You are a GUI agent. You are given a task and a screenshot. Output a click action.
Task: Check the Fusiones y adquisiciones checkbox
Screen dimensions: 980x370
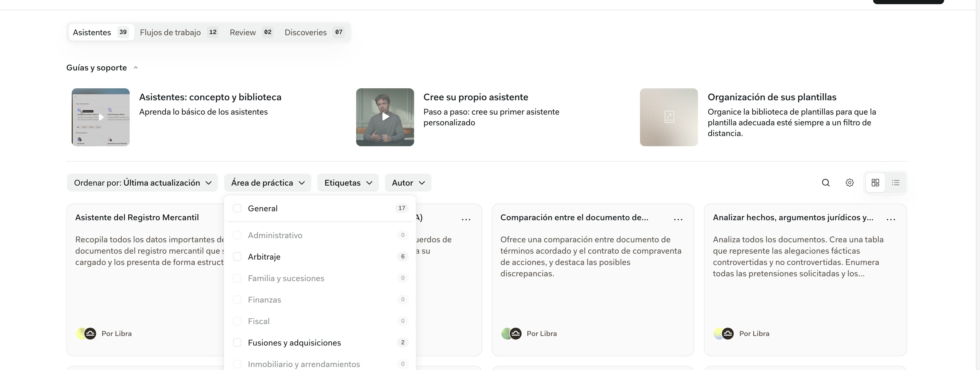[x=237, y=343]
